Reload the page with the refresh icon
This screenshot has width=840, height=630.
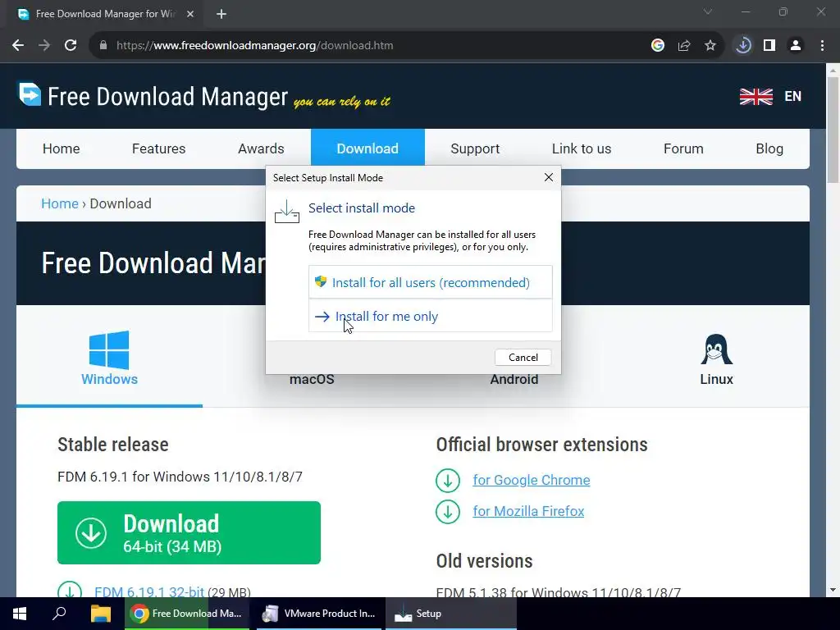tap(71, 46)
